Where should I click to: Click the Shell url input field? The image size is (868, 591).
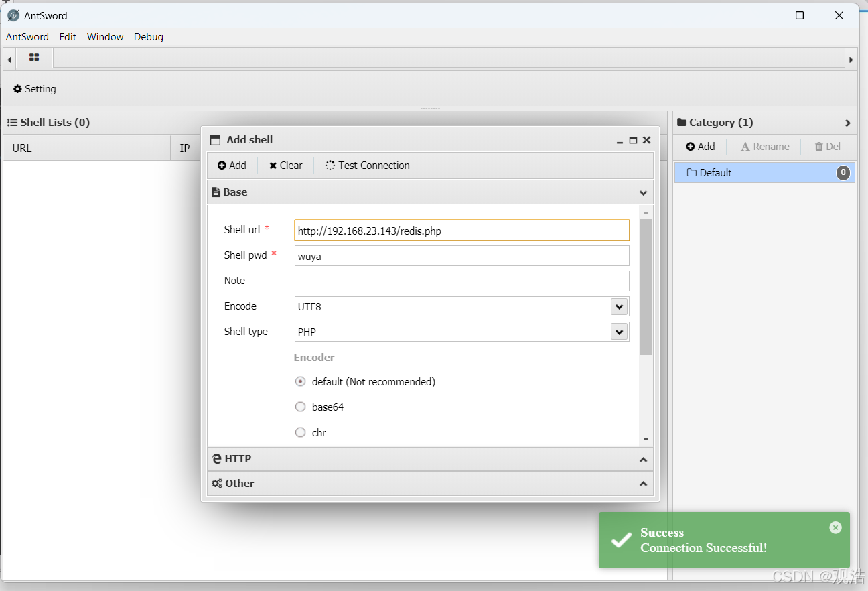click(x=462, y=231)
